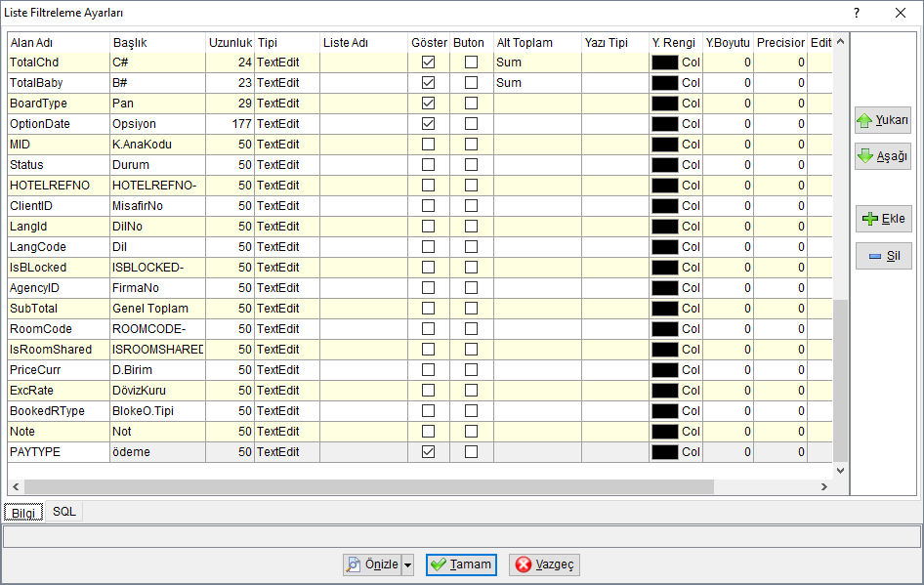This screenshot has width=924, height=585.
Task: Click the Ekle add button
Action: (x=883, y=219)
